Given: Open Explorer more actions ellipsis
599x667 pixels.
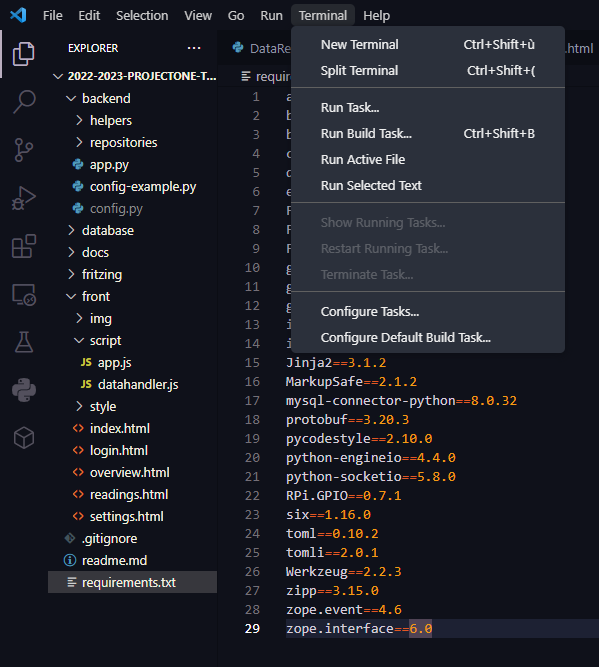Looking at the screenshot, I should (194, 48).
